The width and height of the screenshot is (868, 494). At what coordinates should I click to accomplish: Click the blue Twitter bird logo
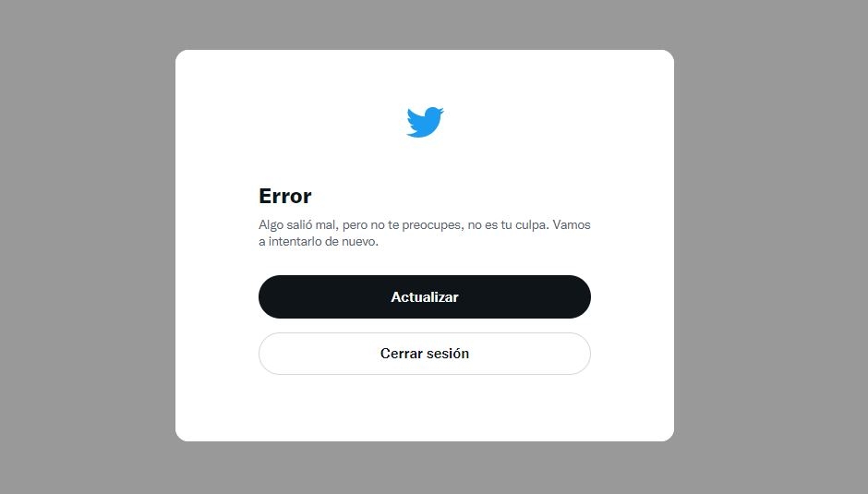point(425,122)
